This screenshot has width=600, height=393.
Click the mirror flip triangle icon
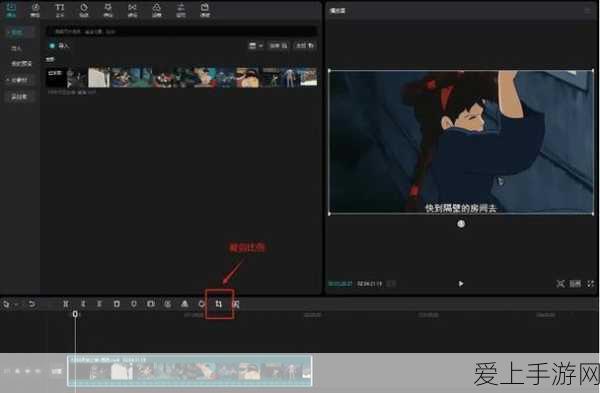(184, 304)
